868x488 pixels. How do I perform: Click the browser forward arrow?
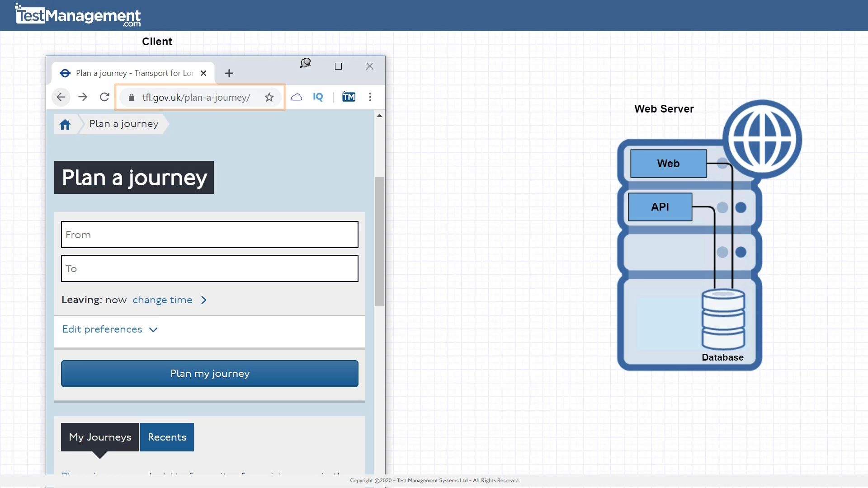[83, 97]
